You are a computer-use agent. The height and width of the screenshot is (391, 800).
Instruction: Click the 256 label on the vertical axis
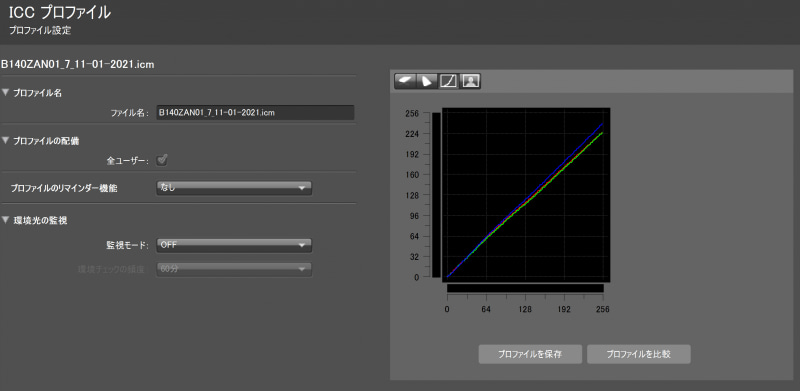coord(411,113)
